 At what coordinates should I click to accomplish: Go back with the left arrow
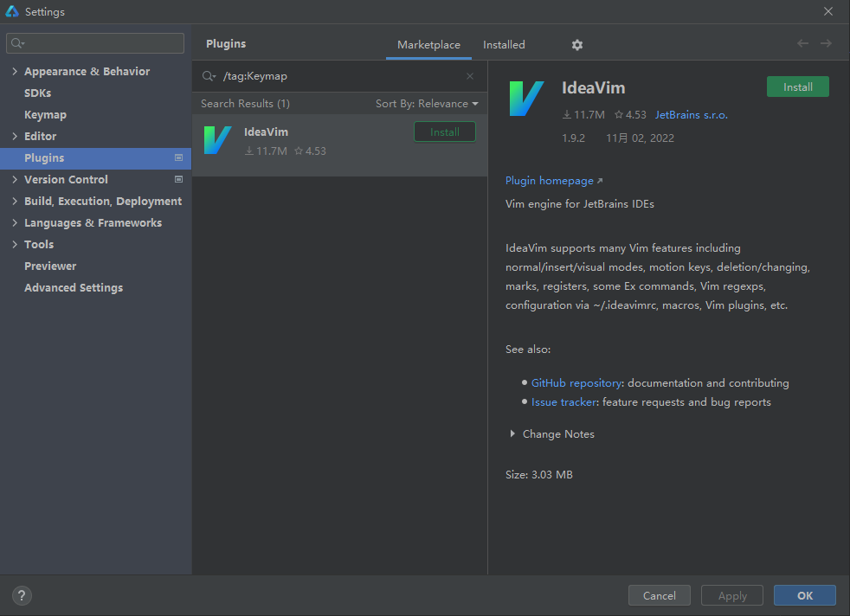803,43
